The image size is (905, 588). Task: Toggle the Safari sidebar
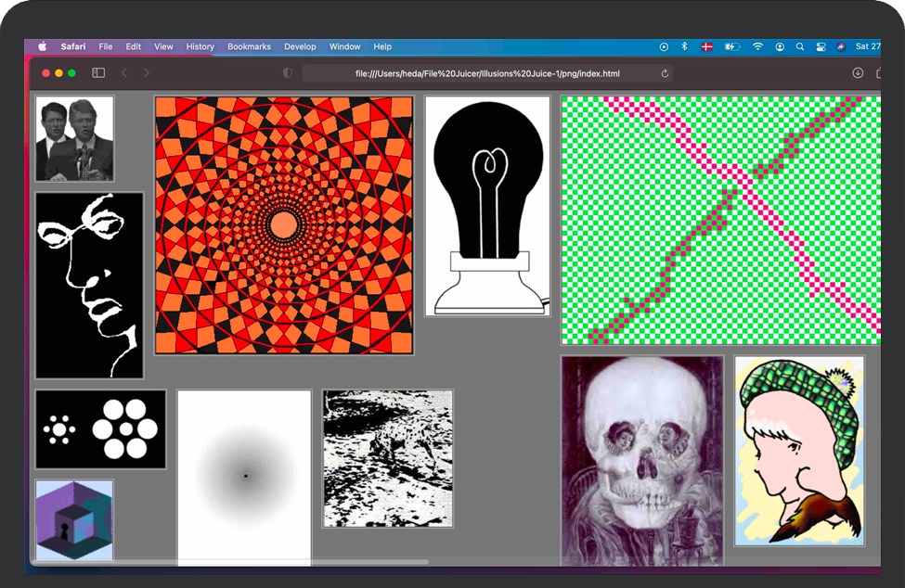98,73
